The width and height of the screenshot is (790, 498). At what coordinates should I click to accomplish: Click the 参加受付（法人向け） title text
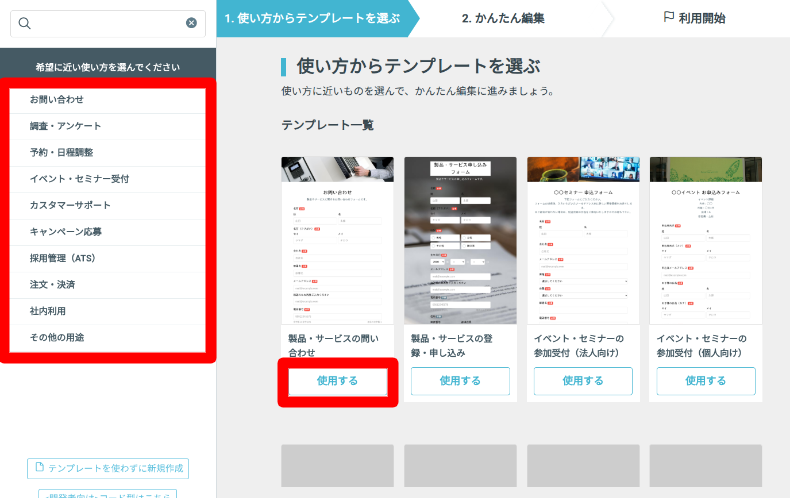[578, 345]
